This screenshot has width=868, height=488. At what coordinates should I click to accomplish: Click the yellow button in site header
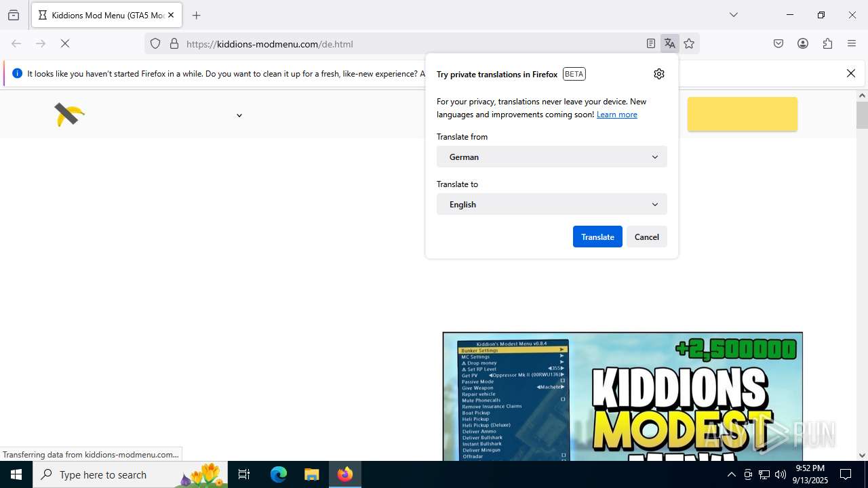pos(743,114)
